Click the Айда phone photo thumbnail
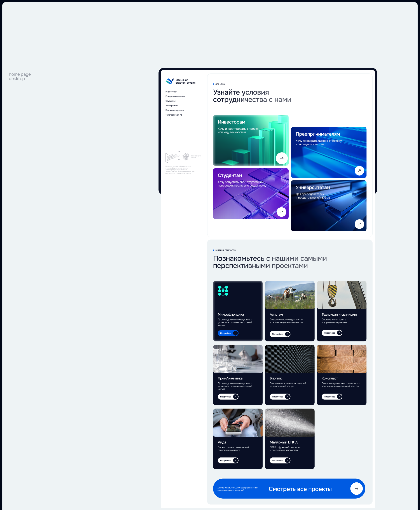The image size is (420, 510). 238,423
